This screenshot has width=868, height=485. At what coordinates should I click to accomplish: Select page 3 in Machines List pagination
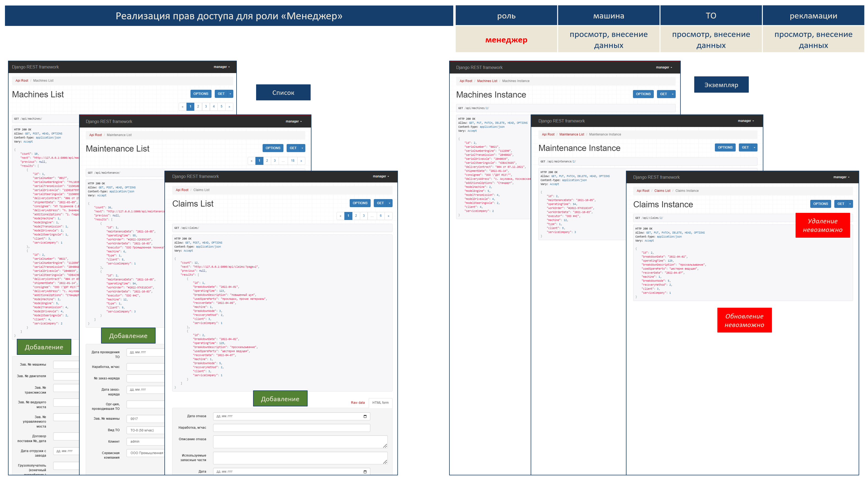(x=206, y=107)
